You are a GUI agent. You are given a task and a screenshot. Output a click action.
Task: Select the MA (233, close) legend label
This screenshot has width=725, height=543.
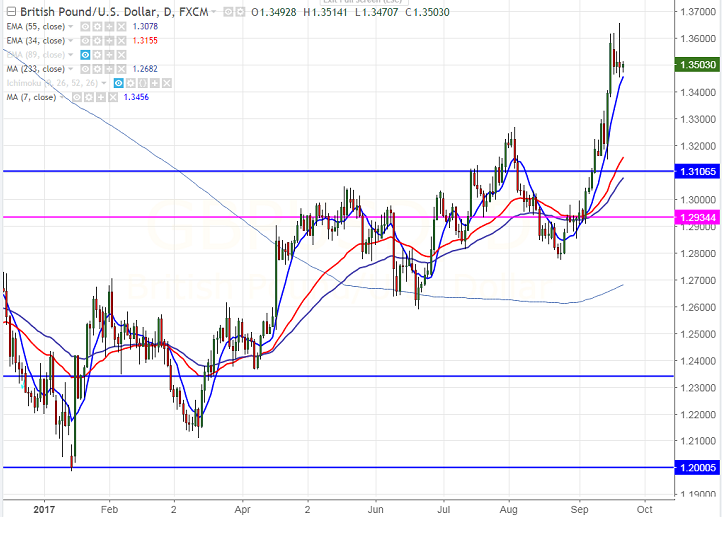tap(36, 69)
